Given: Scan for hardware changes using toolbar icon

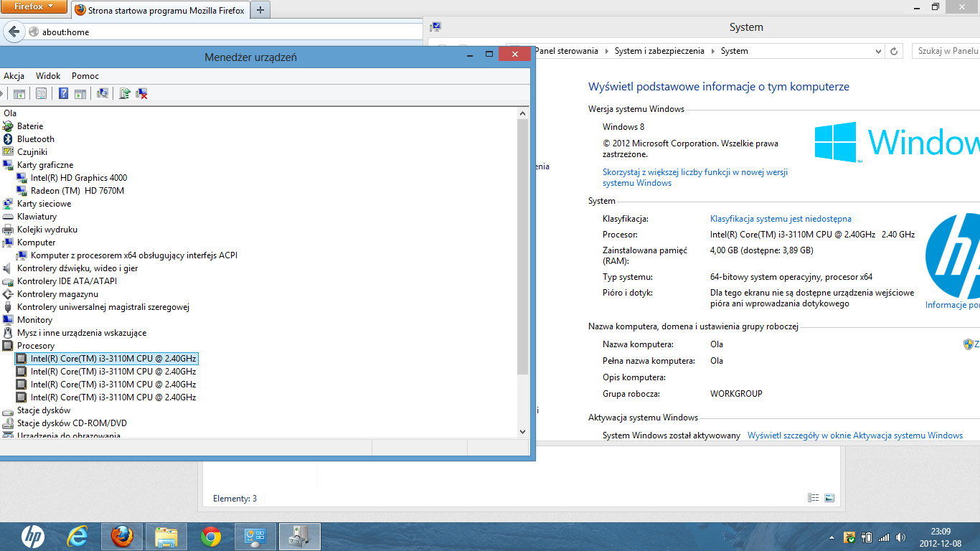Looking at the screenshot, I should [103, 93].
